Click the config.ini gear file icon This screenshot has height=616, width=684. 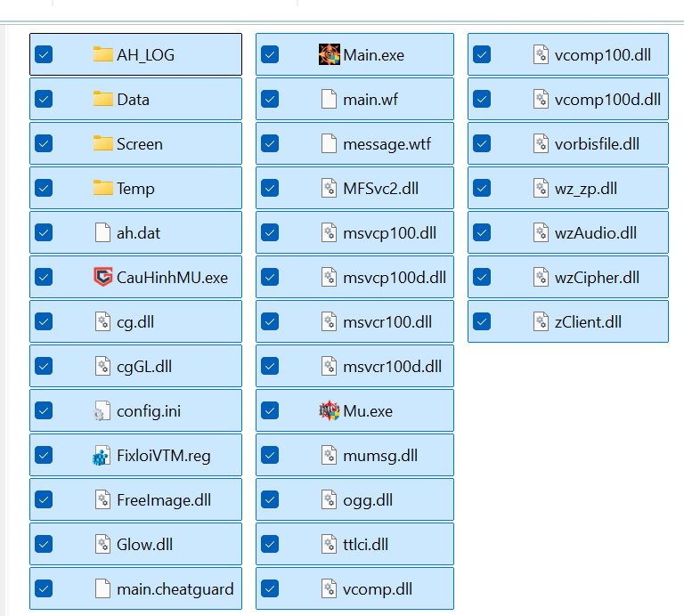coord(102,410)
